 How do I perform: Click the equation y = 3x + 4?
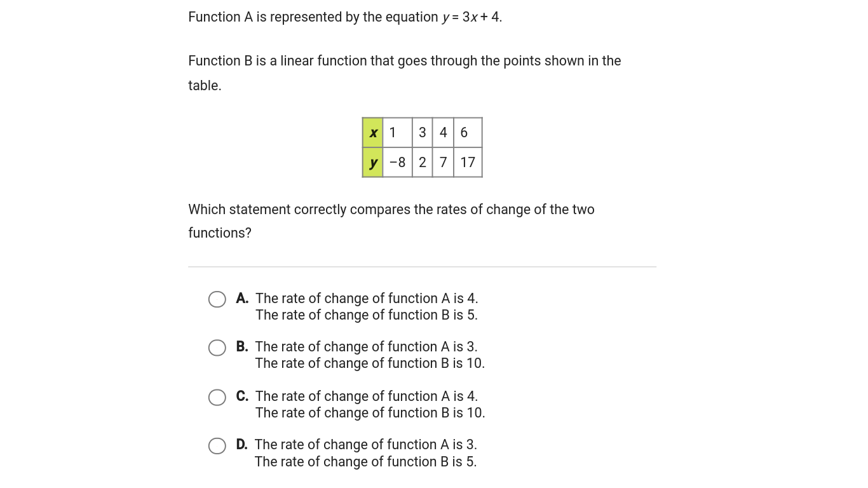[472, 17]
